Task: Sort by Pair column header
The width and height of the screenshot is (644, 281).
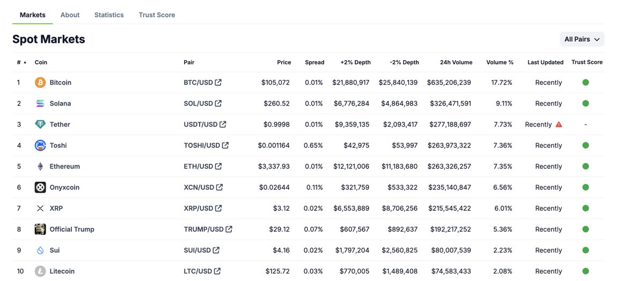Action: click(189, 62)
